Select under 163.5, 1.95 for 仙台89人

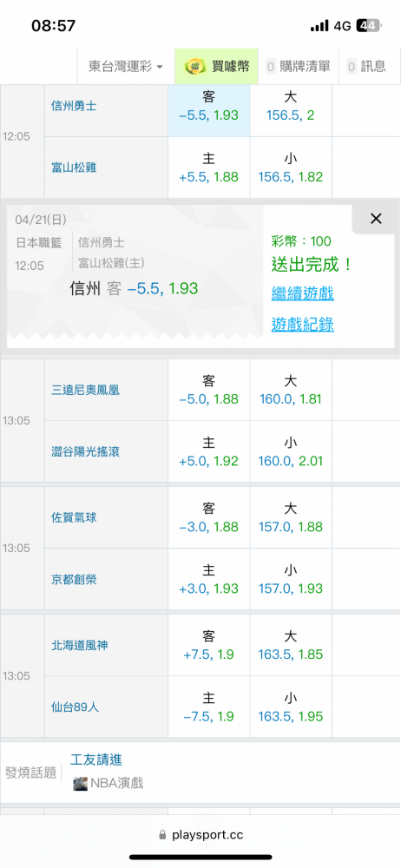pos(291,707)
